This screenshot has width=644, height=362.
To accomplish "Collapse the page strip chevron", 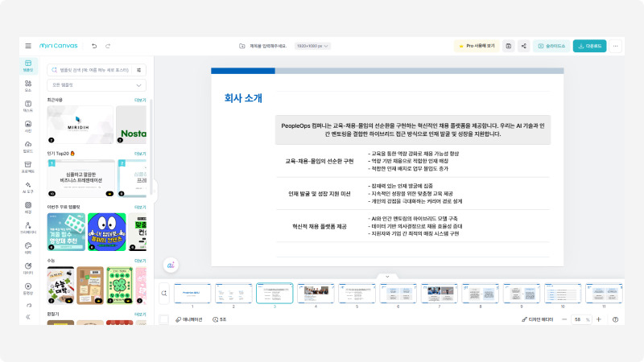I will point(387,277).
